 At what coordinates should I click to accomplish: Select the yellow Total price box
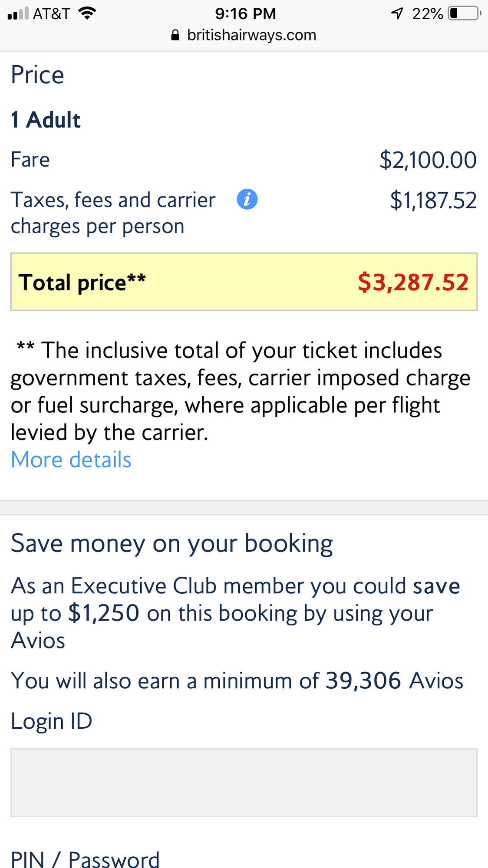pyautogui.click(x=244, y=282)
